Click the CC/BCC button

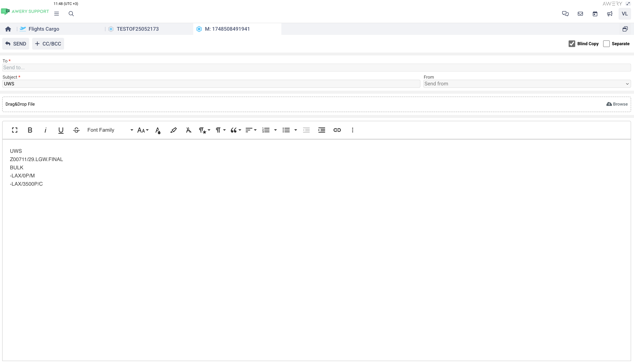pyautogui.click(x=48, y=44)
